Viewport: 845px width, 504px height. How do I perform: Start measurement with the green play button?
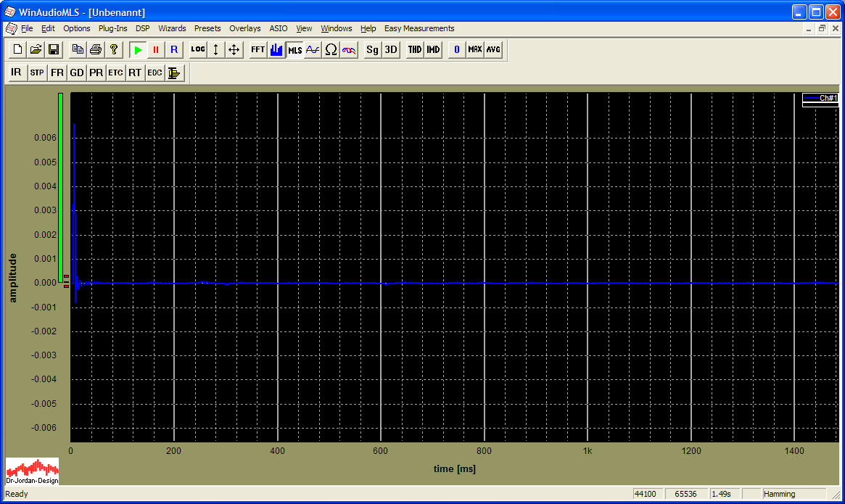(138, 50)
